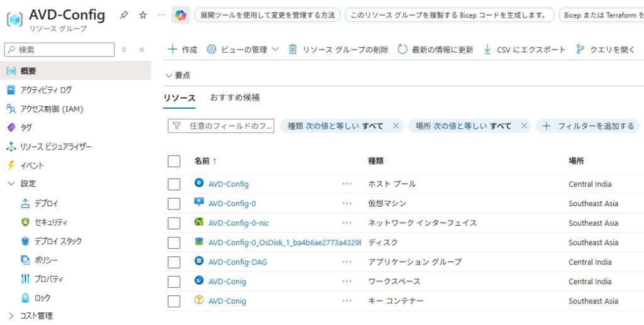Open the AVD-Config-0-nic resource link
The height and width of the screenshot is (325, 644).
[x=238, y=223]
